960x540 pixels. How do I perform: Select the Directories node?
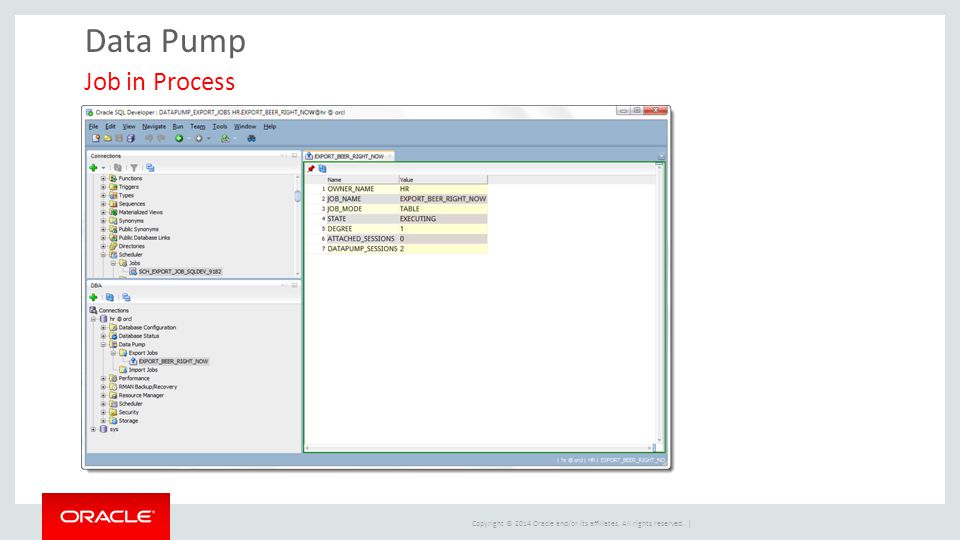tap(132, 246)
